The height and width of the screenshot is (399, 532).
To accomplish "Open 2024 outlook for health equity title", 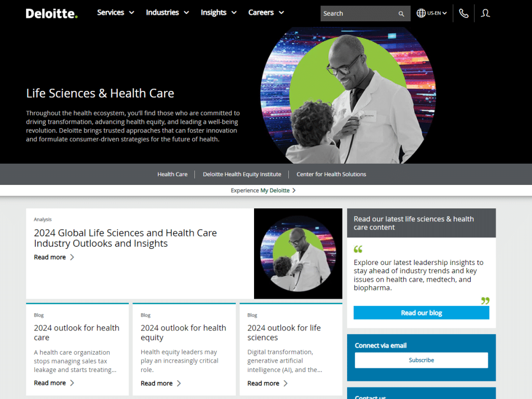I will click(x=183, y=332).
